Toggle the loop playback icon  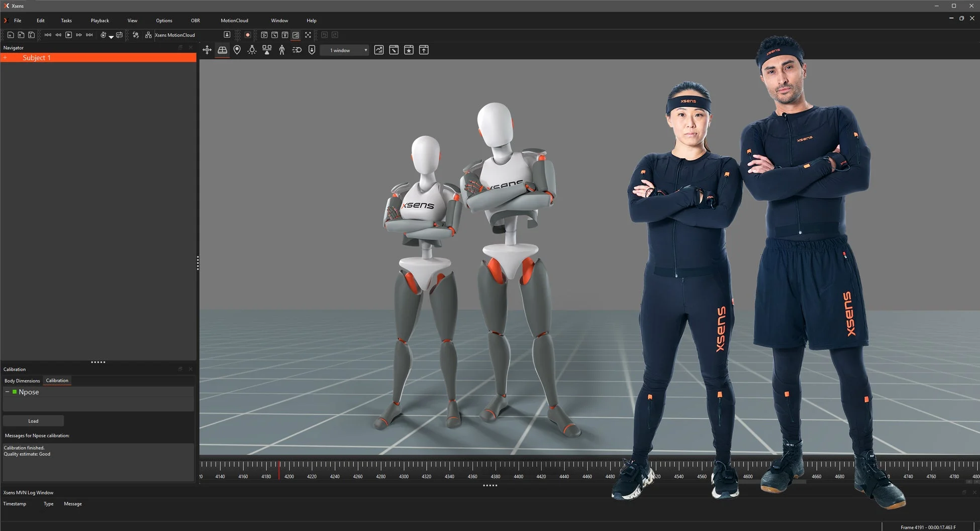(x=119, y=35)
